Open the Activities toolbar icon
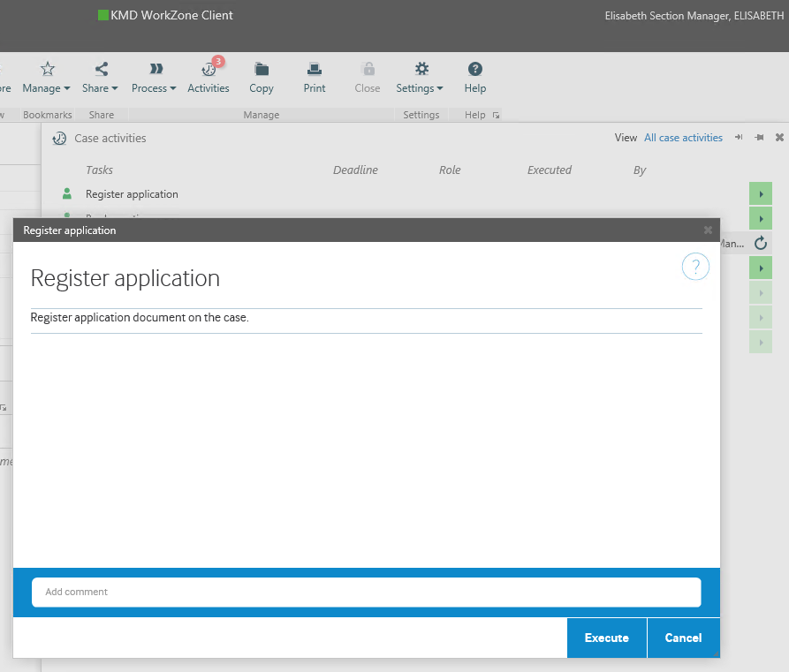 pyautogui.click(x=209, y=77)
